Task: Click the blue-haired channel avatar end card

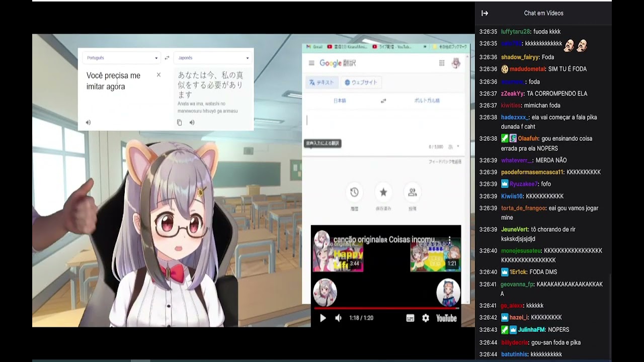Action: [x=448, y=292]
